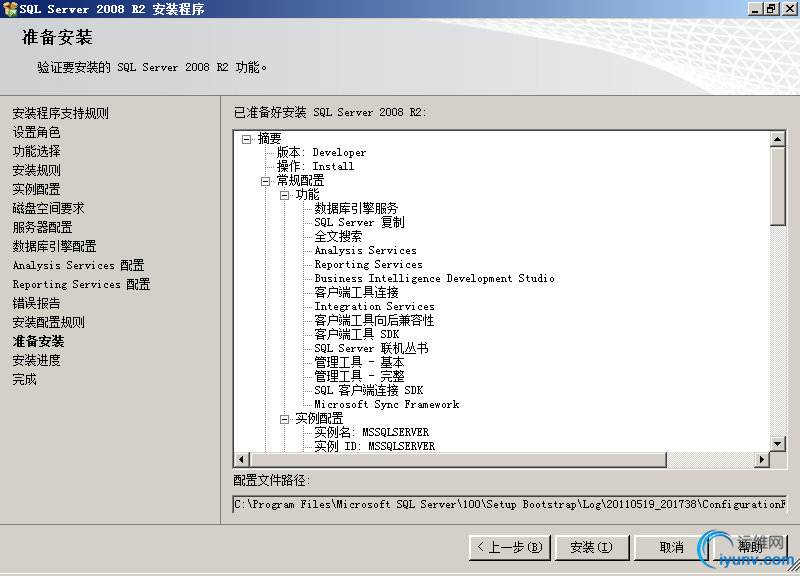Select 数据库引擎服务 in the tree
This screenshot has height=576, width=800.
356,208
